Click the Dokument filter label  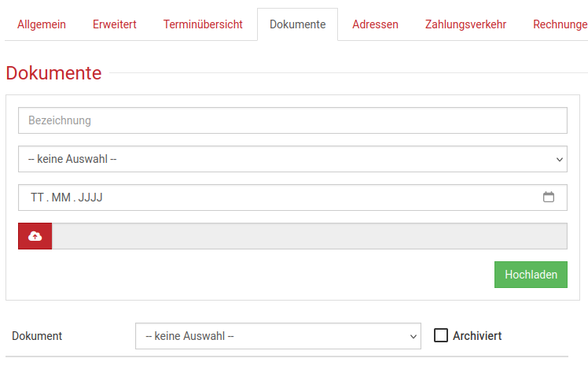(x=37, y=336)
